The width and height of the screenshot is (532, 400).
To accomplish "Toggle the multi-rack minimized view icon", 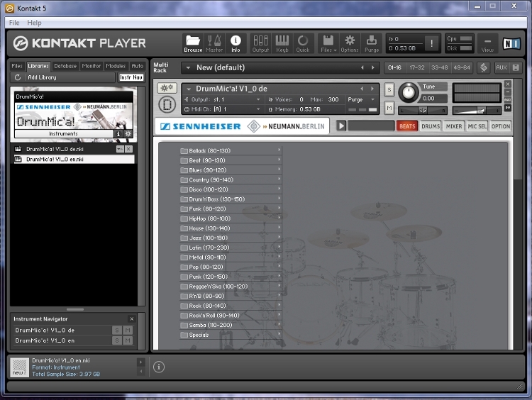I will tap(516, 67).
